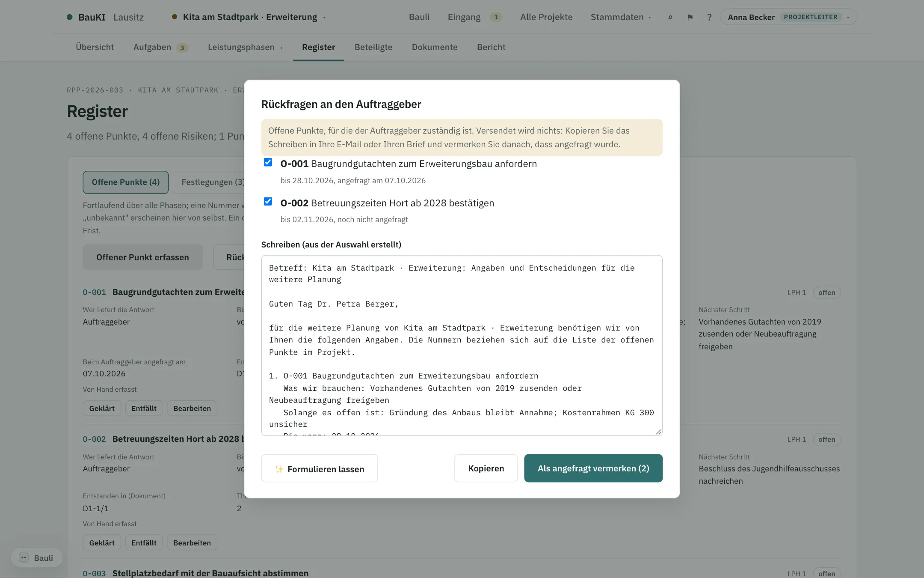Open Bauli in the top navigation
924x578 pixels.
pos(419,17)
